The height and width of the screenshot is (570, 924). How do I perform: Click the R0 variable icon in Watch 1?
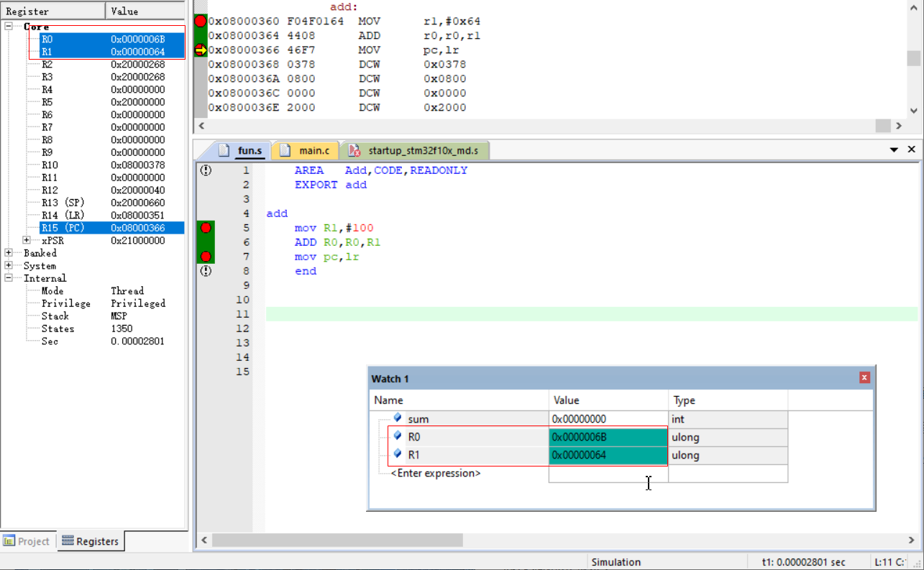pyautogui.click(x=398, y=436)
